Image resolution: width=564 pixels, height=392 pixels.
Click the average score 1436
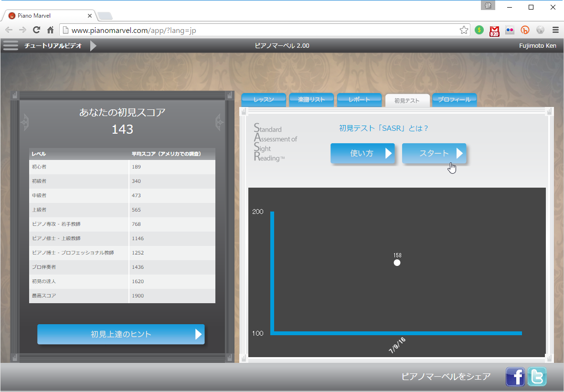tap(138, 267)
